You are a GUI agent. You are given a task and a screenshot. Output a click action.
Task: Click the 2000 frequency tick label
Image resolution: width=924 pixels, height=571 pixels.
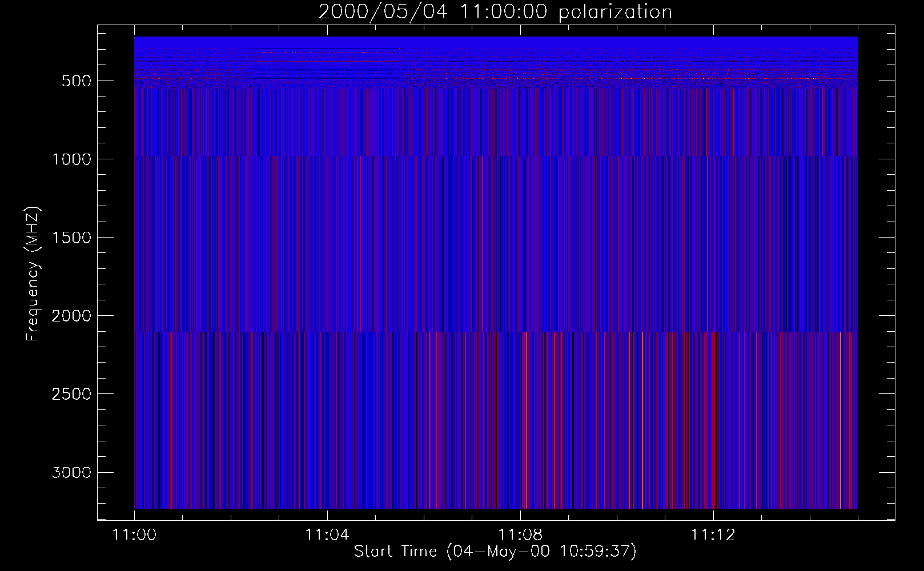click(x=71, y=316)
